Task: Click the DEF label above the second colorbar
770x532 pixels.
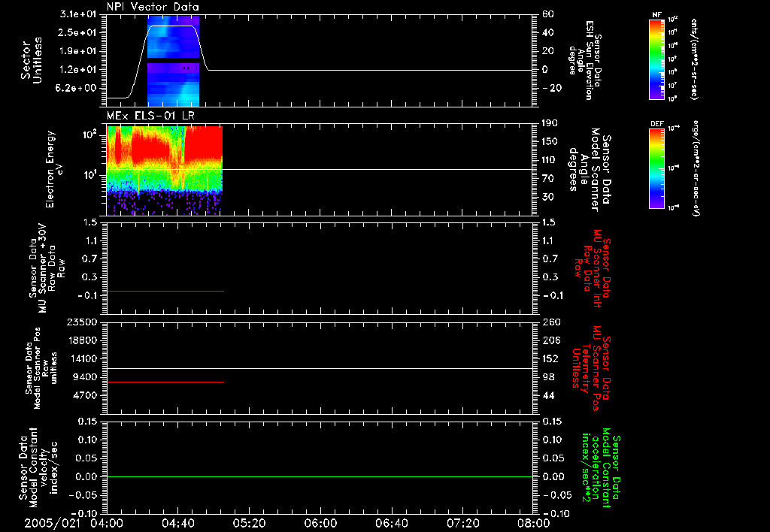Action: pyautogui.click(x=656, y=124)
